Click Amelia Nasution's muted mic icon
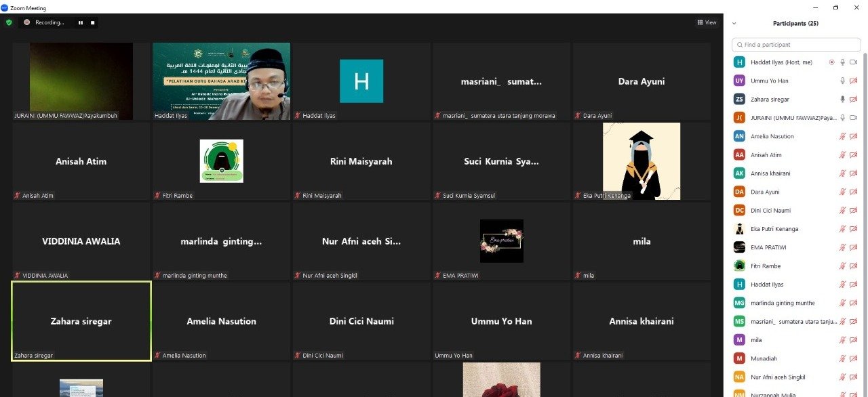 pos(843,136)
